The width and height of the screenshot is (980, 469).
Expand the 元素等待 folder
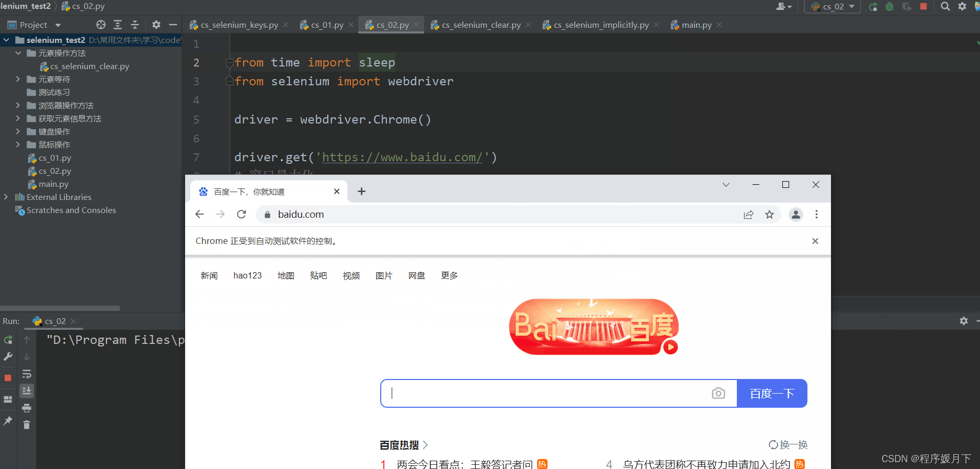click(18, 79)
